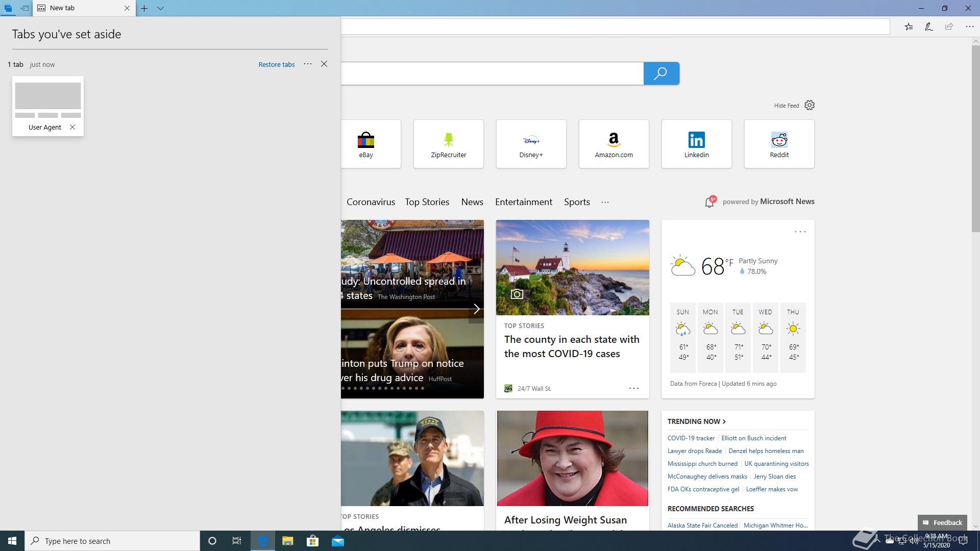Open the Susan weight loss story image
Viewport: 980px width, 551px height.
(572, 458)
